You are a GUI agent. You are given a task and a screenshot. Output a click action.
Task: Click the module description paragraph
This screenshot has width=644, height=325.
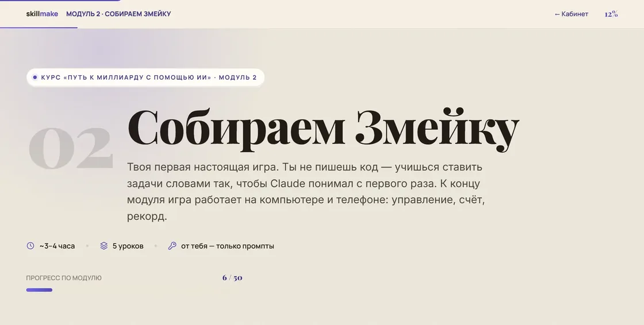[x=306, y=192]
